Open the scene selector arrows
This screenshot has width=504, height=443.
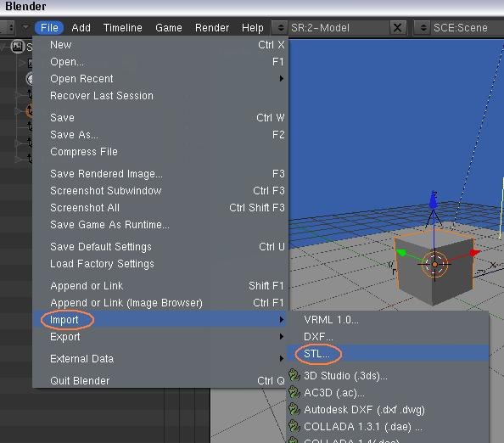click(423, 28)
